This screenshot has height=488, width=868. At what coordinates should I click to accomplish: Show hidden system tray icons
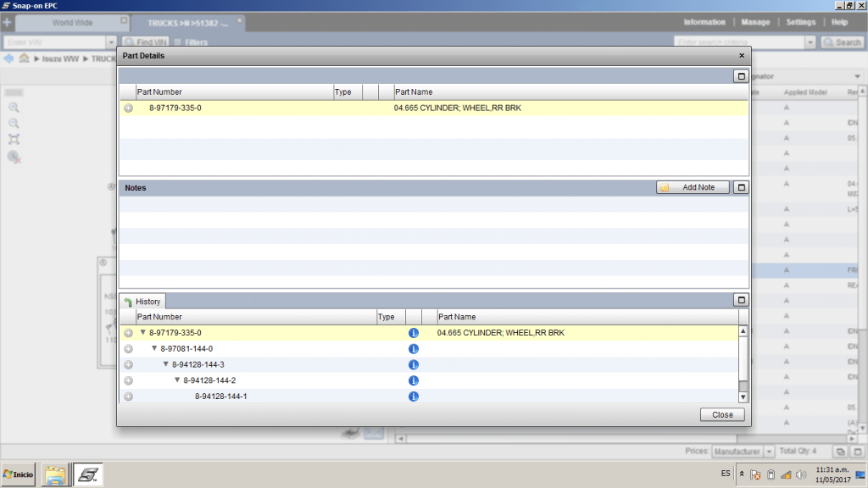[x=742, y=474]
